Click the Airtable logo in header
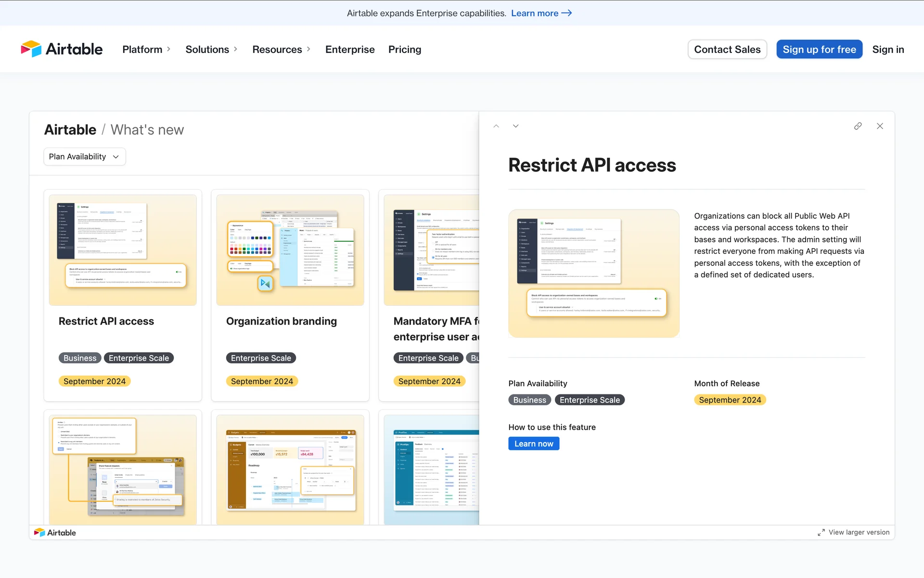The width and height of the screenshot is (924, 578). tap(62, 49)
